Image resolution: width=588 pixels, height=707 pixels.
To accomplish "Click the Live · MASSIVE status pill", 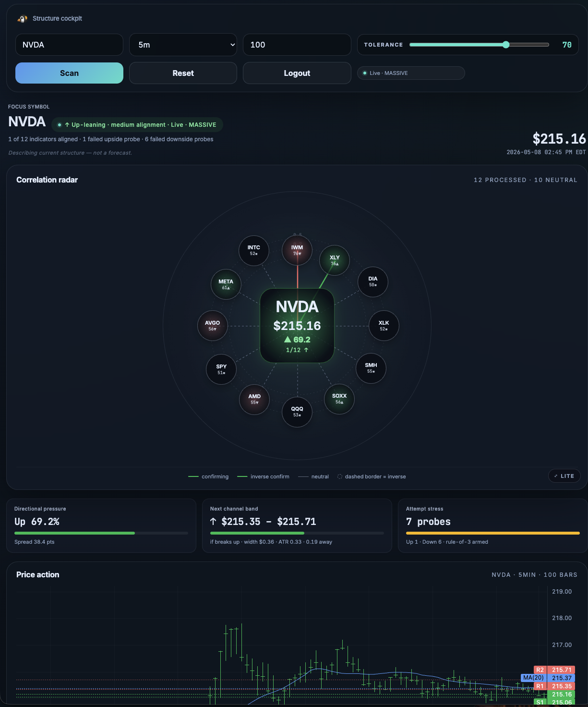I will pos(411,73).
